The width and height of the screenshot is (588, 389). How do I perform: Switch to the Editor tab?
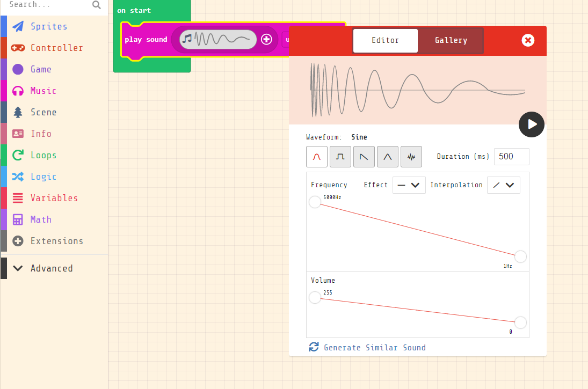385,40
